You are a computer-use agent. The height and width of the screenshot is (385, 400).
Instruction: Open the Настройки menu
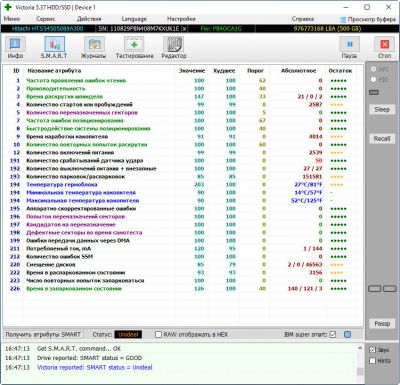point(181,19)
